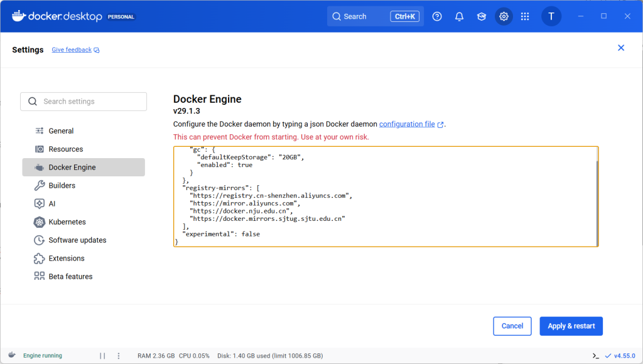Open the configuration file documentation link
Viewport: 643px width, 364px height.
click(407, 124)
